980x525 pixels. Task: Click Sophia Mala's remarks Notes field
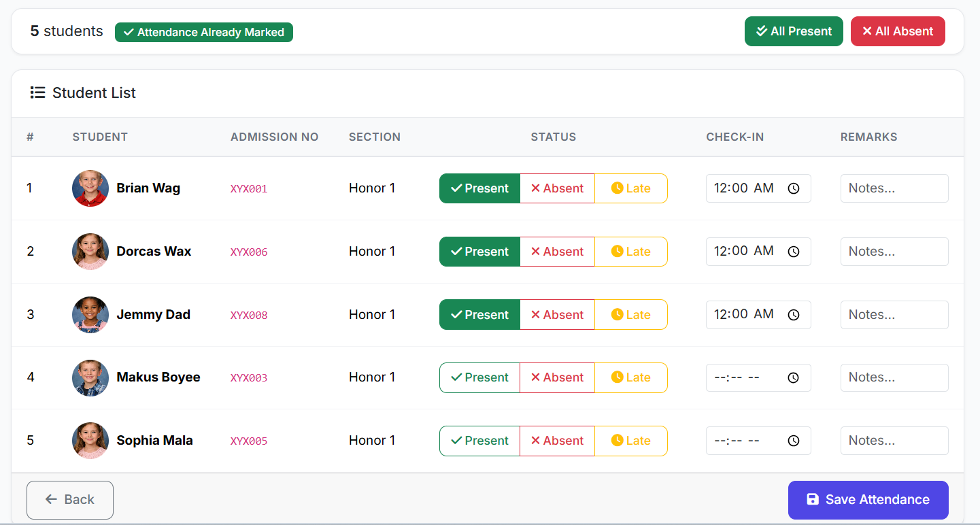(894, 441)
